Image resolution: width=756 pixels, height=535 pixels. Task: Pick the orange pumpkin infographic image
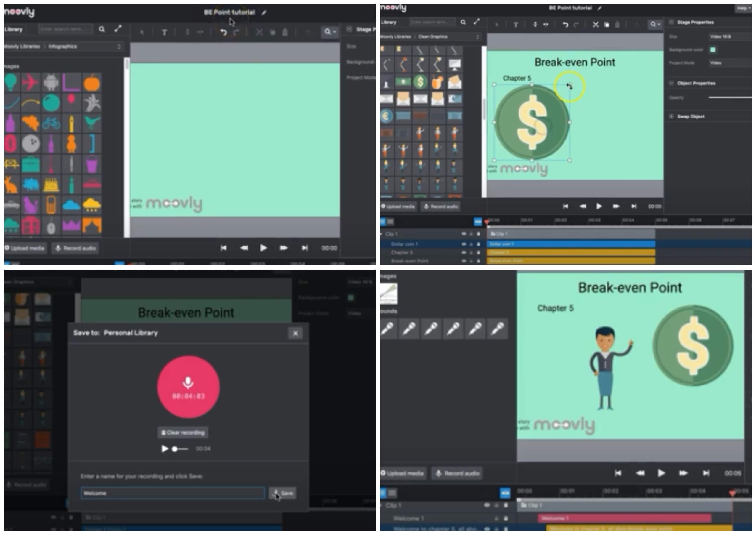[91, 82]
